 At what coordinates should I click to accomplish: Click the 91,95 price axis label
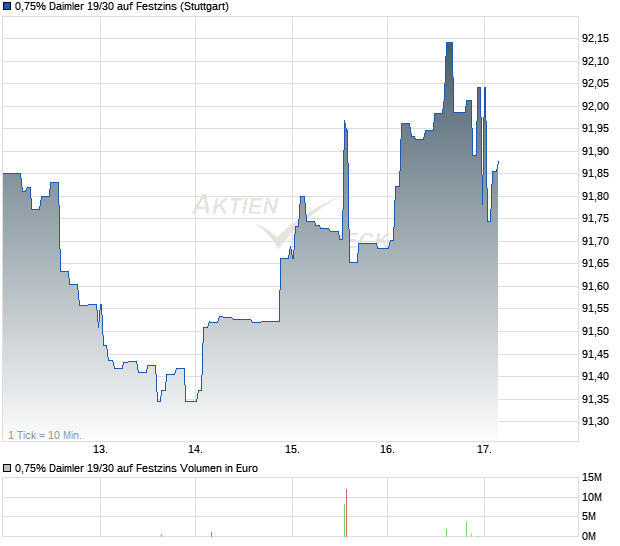tap(595, 128)
